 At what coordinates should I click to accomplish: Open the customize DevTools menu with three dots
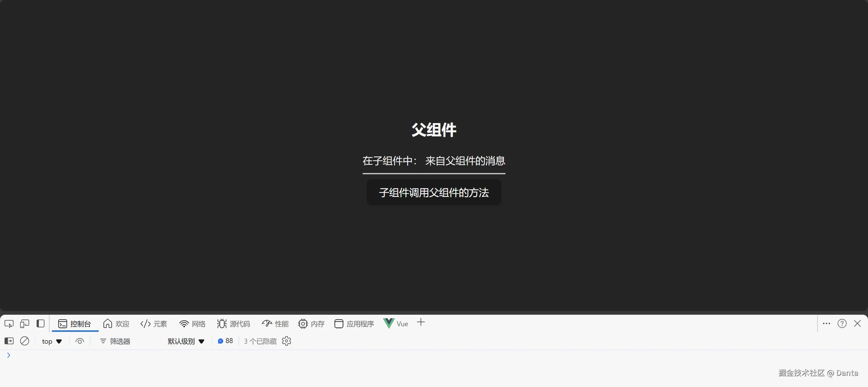[826, 323]
